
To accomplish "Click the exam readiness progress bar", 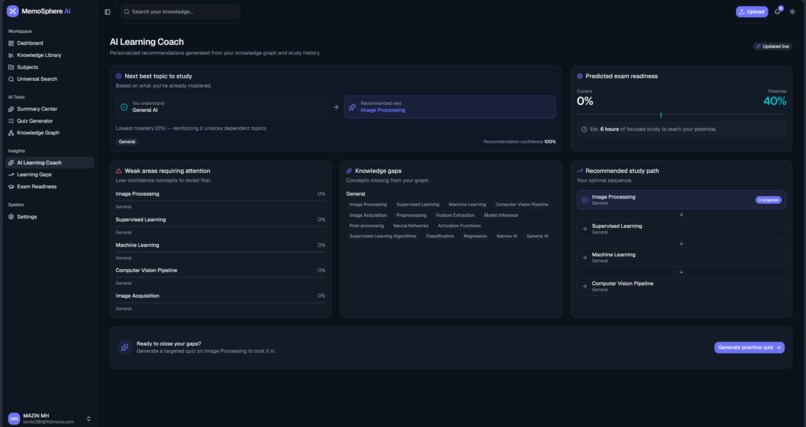I will point(681,115).
